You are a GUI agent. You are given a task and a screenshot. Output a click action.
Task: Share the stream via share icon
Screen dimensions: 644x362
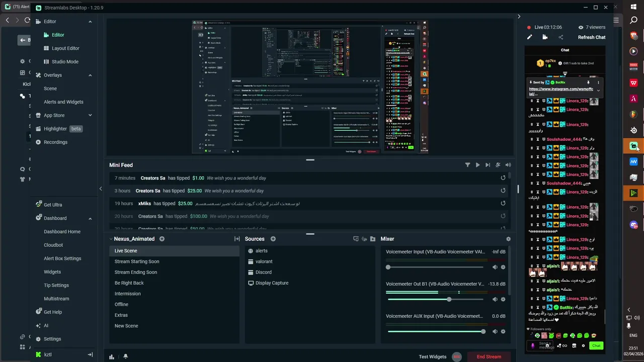560,37
